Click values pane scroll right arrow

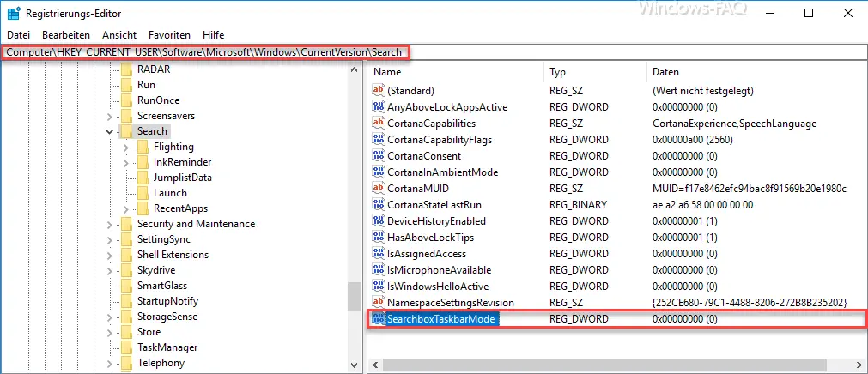(861, 365)
